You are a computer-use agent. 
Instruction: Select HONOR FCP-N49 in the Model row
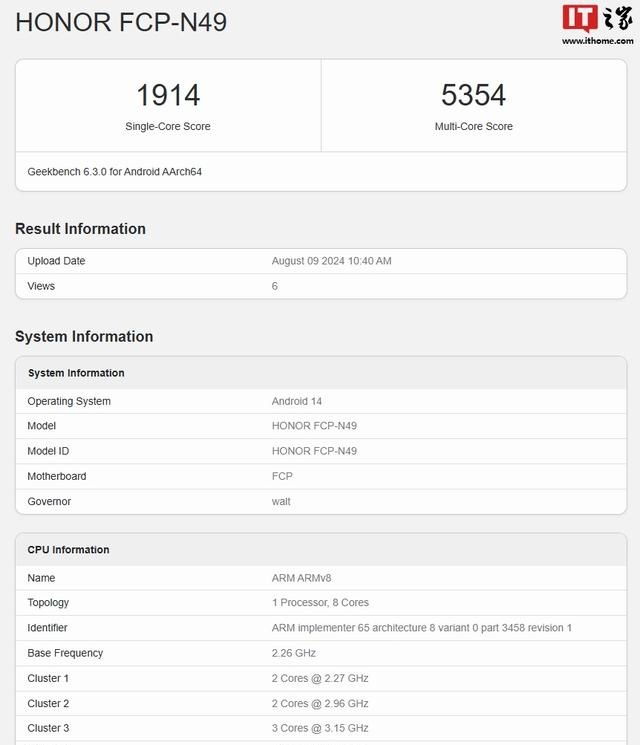pos(314,426)
